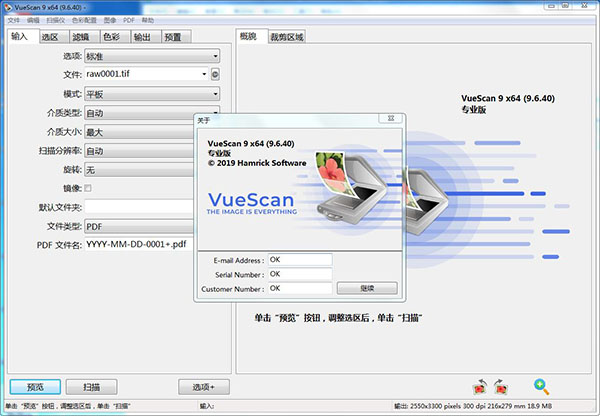Open the PDF menu in menu bar

tap(129, 20)
